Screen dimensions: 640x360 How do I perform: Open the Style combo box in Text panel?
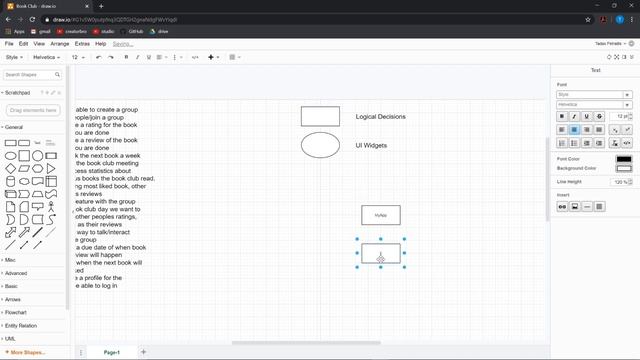tap(594, 95)
